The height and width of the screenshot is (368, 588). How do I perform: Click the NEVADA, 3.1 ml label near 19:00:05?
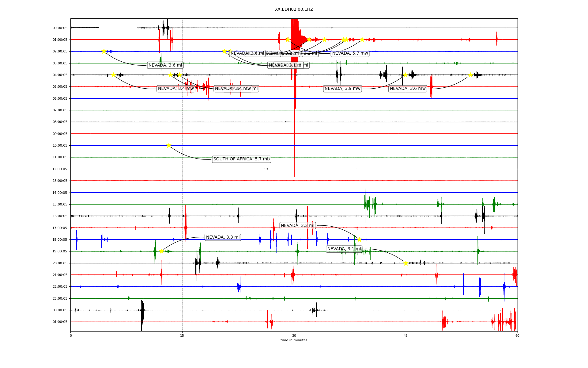(x=344, y=249)
